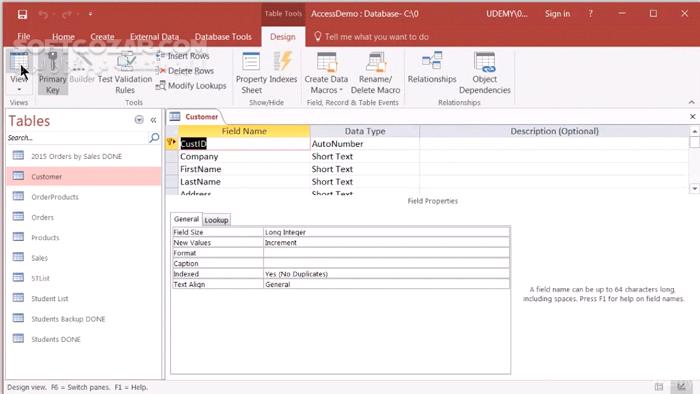Expand the View dropdown arrow

point(19,90)
